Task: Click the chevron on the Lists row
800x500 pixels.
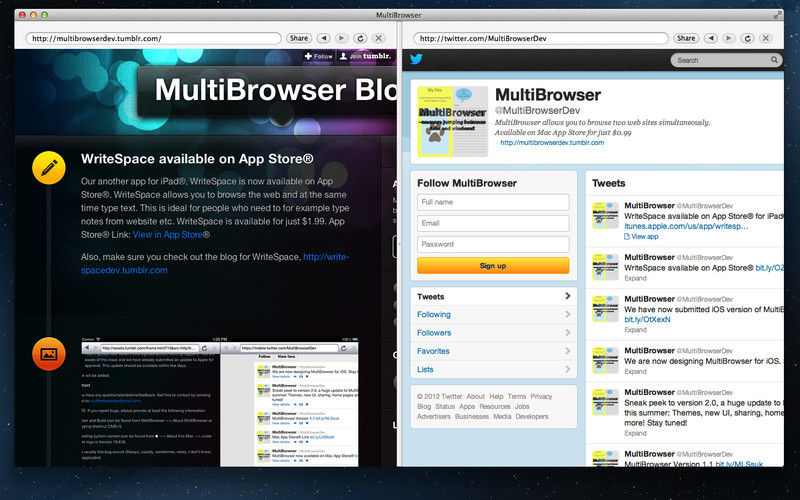Action: click(567, 368)
